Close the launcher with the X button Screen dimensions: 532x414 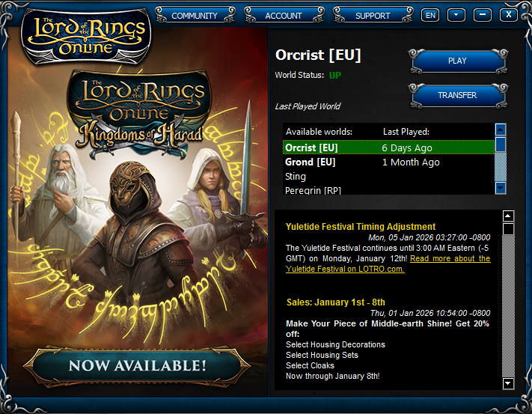(509, 15)
